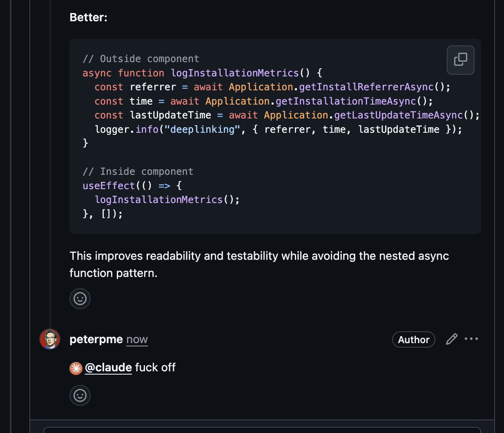The height and width of the screenshot is (433, 504).
Task: Copy the code snippet to clipboard
Action: coord(460,60)
